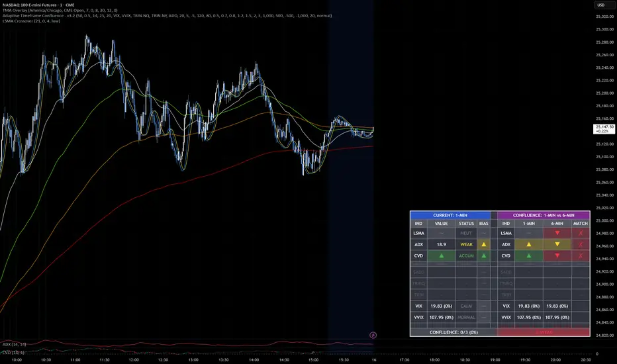Click yellow down triangle in ADX 6-MIN cell
This screenshot has height=364, width=617.
[557, 244]
